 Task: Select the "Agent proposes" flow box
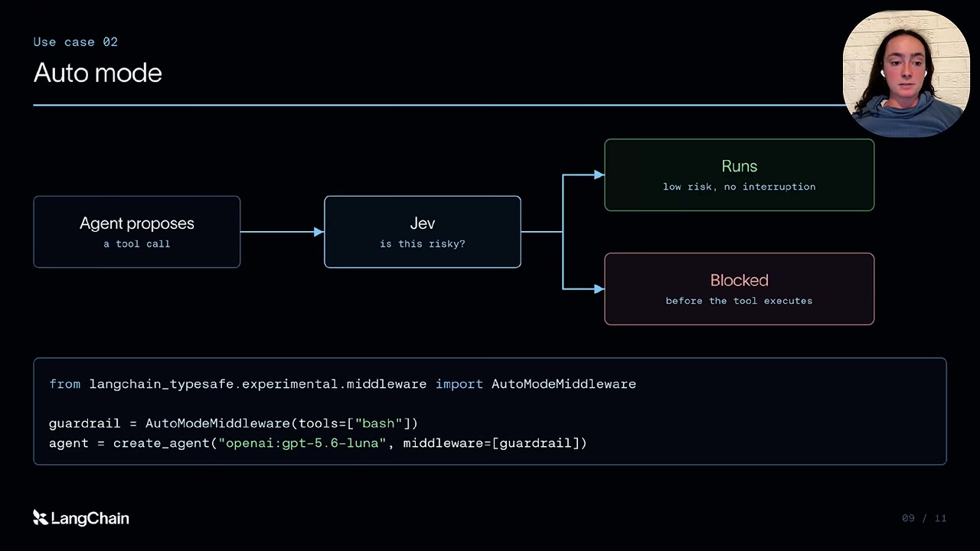(137, 232)
